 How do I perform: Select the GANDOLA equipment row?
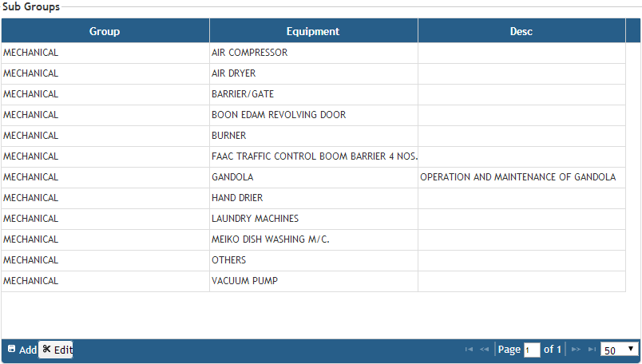232,177
